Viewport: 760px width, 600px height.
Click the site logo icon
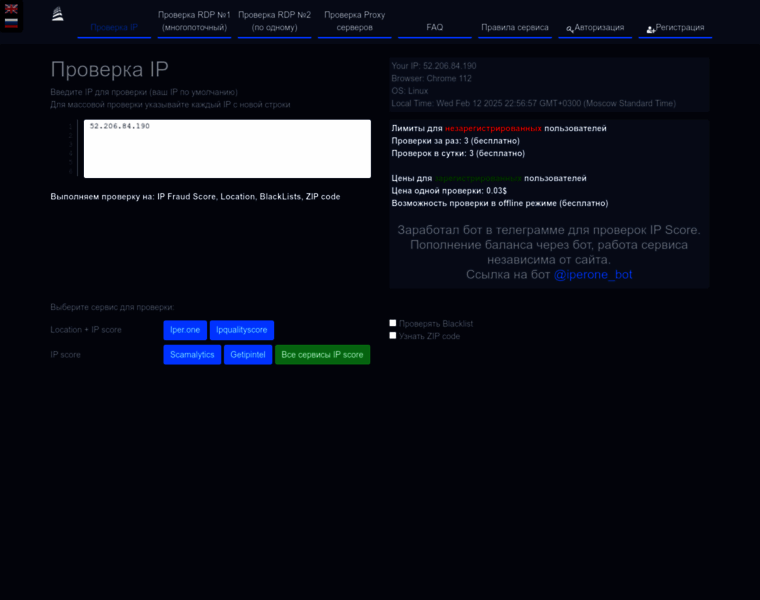tap(58, 14)
